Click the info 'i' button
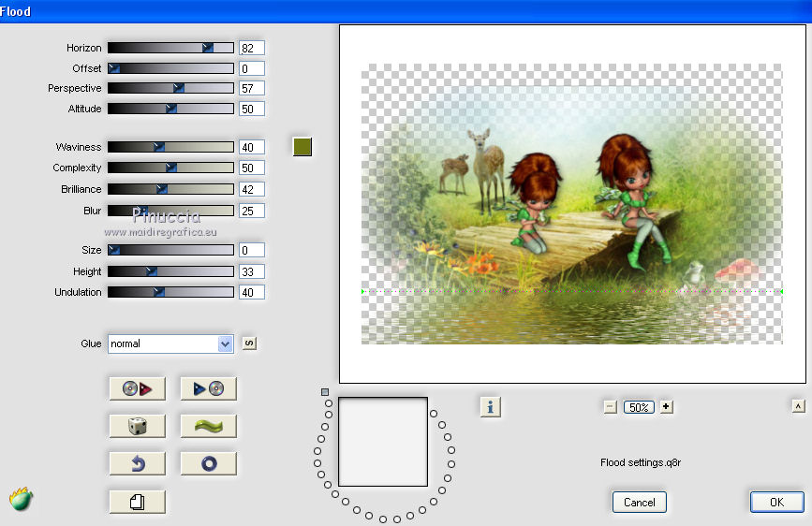This screenshot has width=812, height=526. tap(491, 407)
